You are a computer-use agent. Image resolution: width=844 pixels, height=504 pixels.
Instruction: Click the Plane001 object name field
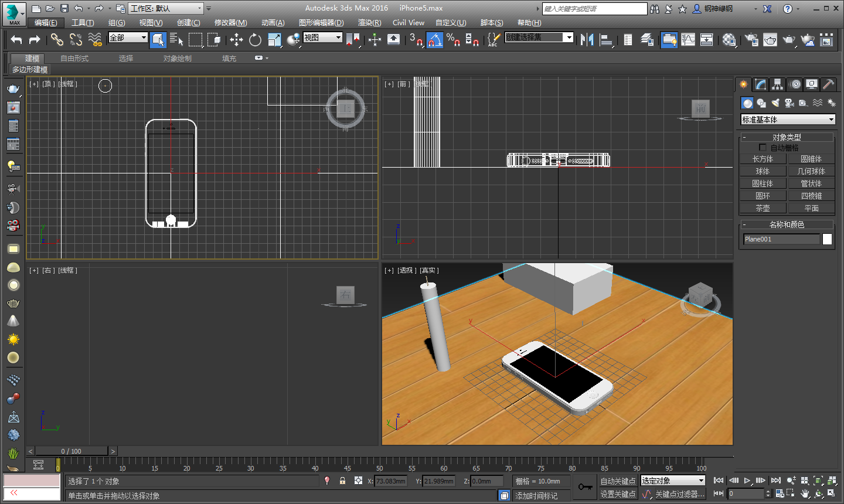point(782,239)
